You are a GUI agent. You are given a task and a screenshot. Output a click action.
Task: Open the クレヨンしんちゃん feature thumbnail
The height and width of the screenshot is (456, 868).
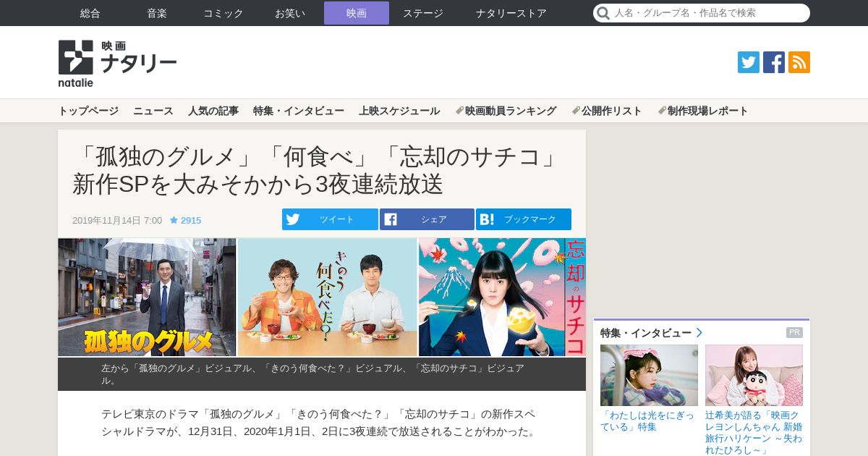pyautogui.click(x=754, y=375)
